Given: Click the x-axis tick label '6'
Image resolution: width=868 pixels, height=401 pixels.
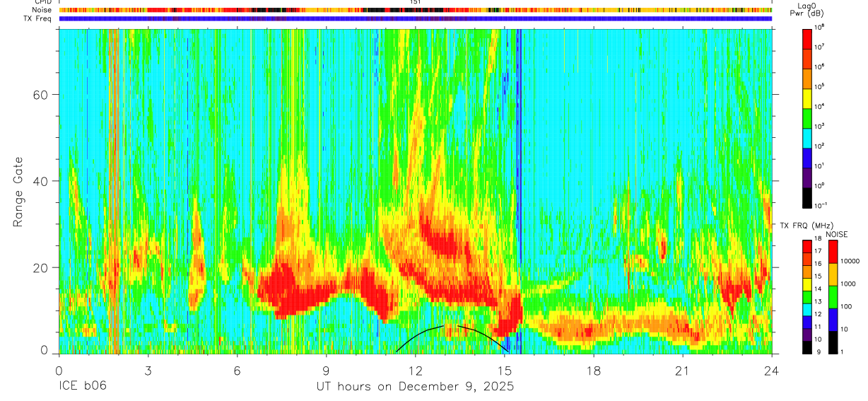Looking at the screenshot, I should click(x=237, y=371).
